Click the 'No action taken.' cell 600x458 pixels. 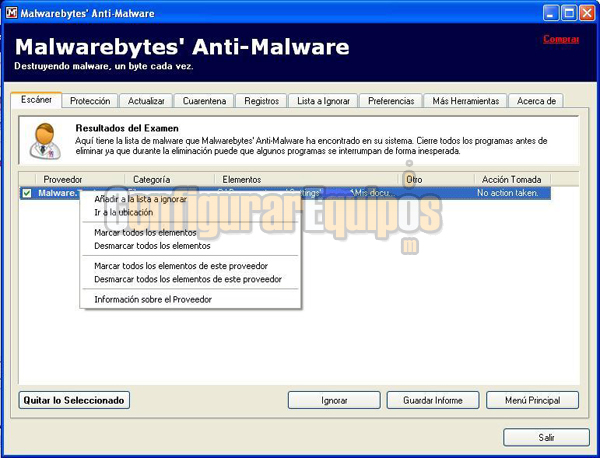point(512,193)
